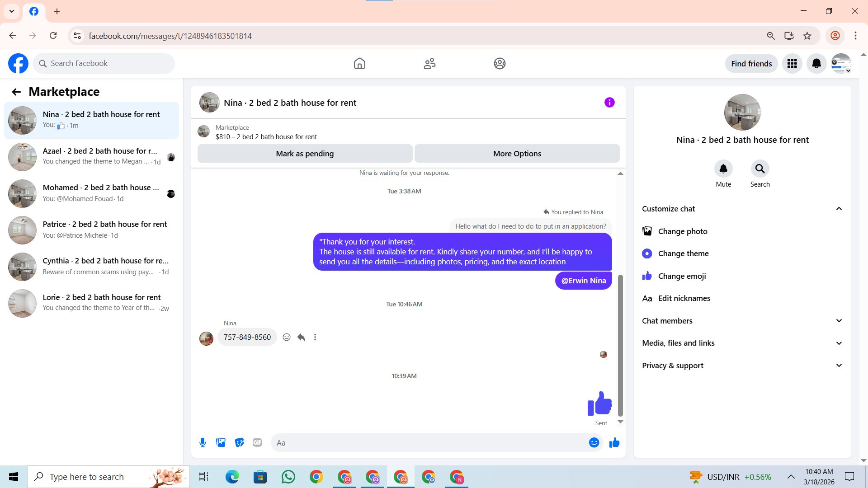Reply to Nina's phone number message

(x=301, y=337)
